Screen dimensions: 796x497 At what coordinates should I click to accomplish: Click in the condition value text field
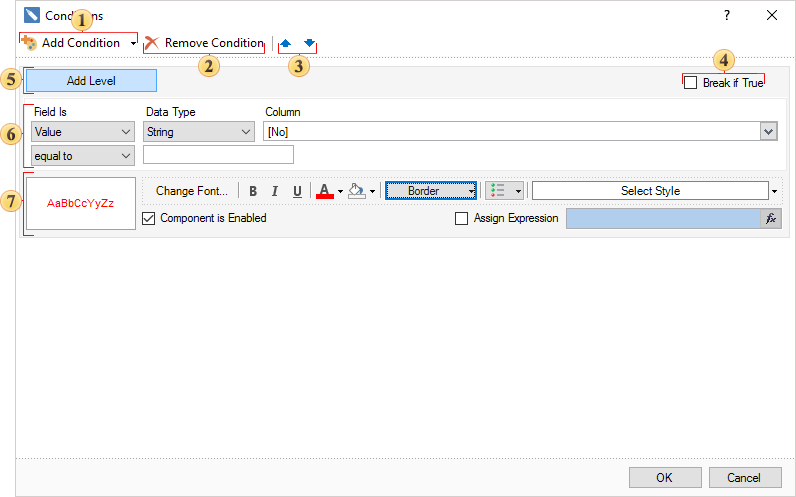click(x=218, y=155)
